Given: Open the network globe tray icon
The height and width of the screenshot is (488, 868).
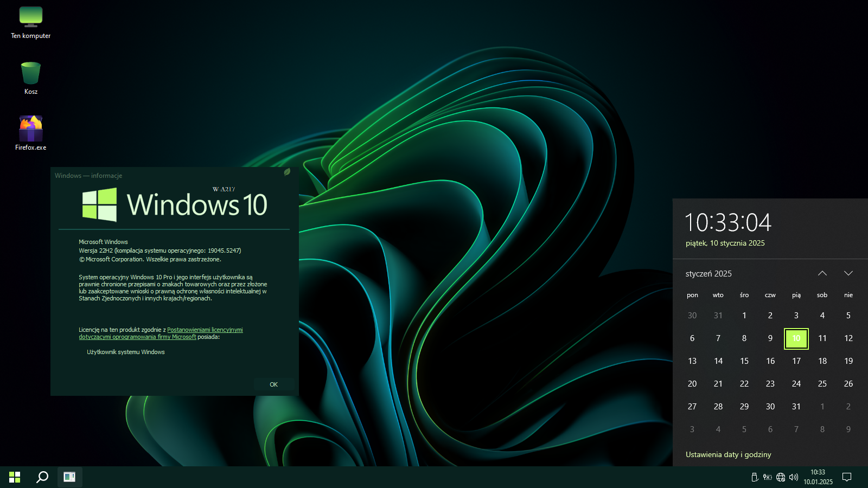Looking at the screenshot, I should coord(781,477).
